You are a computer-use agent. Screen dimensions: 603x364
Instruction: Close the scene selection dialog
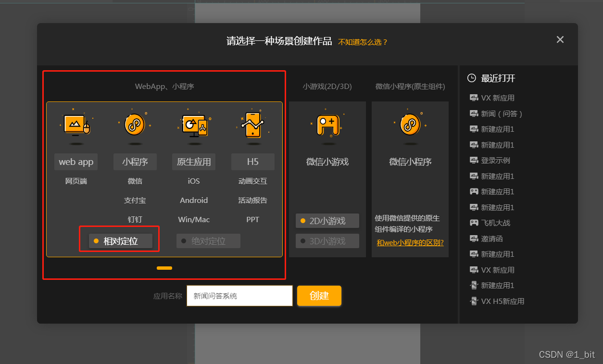(x=560, y=40)
